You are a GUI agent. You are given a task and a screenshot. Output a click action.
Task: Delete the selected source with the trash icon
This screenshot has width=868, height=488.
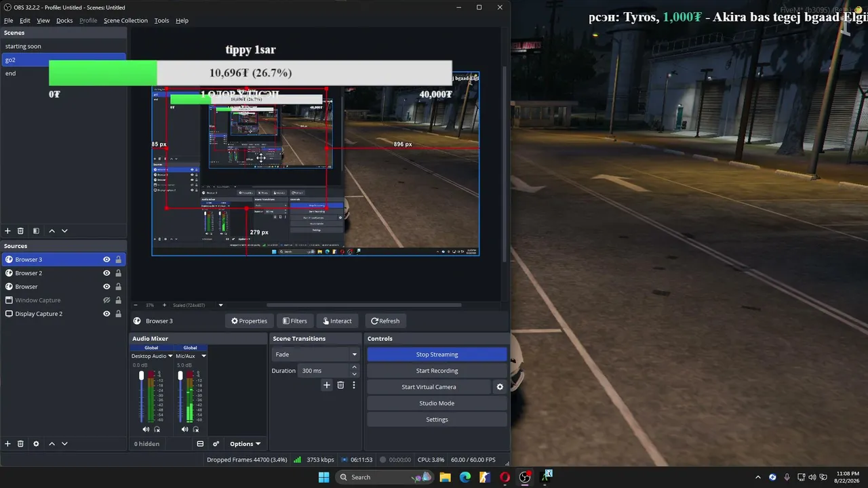(20, 444)
